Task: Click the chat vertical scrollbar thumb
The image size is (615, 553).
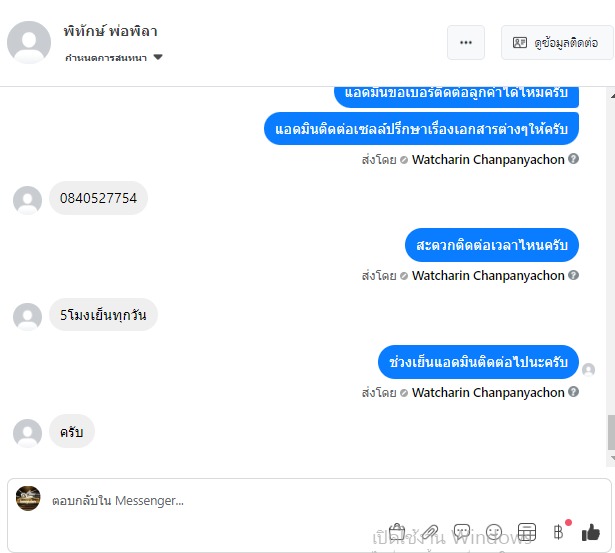Action: coord(611,432)
